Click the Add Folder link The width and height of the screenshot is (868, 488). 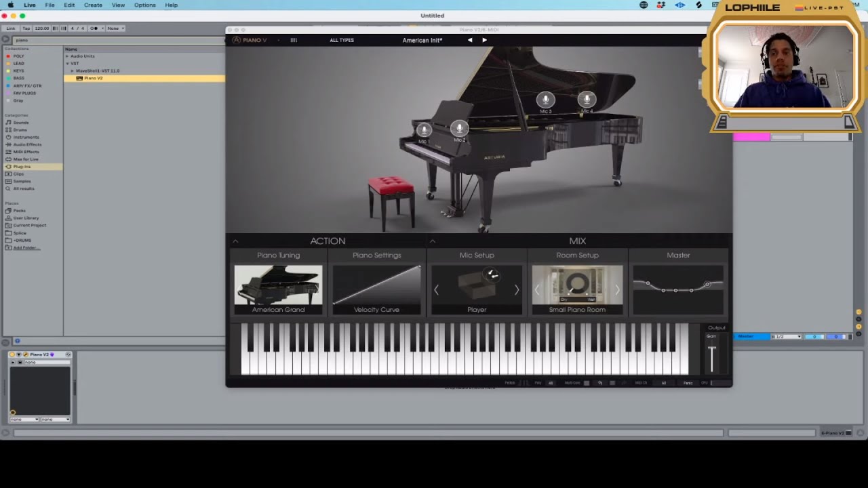(26, 248)
